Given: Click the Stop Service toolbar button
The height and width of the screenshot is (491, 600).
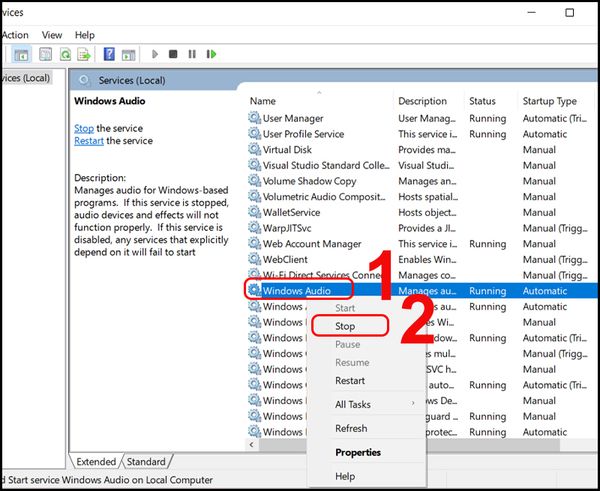Looking at the screenshot, I should pos(173,55).
